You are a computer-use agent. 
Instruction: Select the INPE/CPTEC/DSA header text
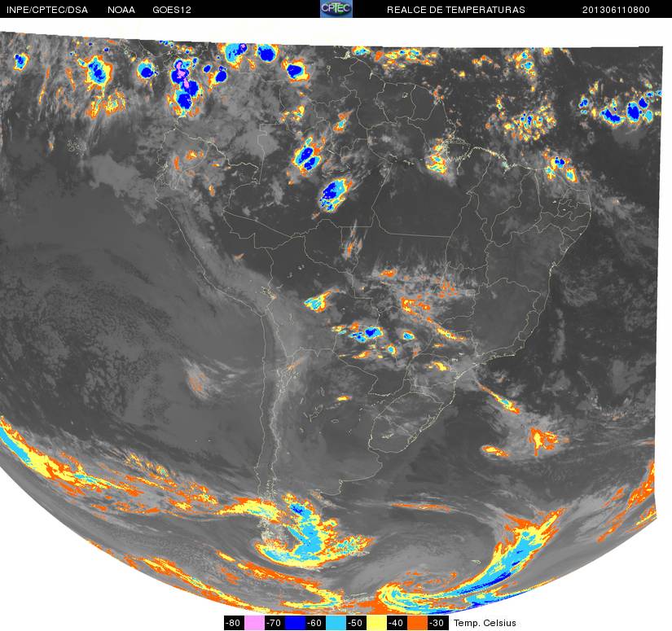47,10
